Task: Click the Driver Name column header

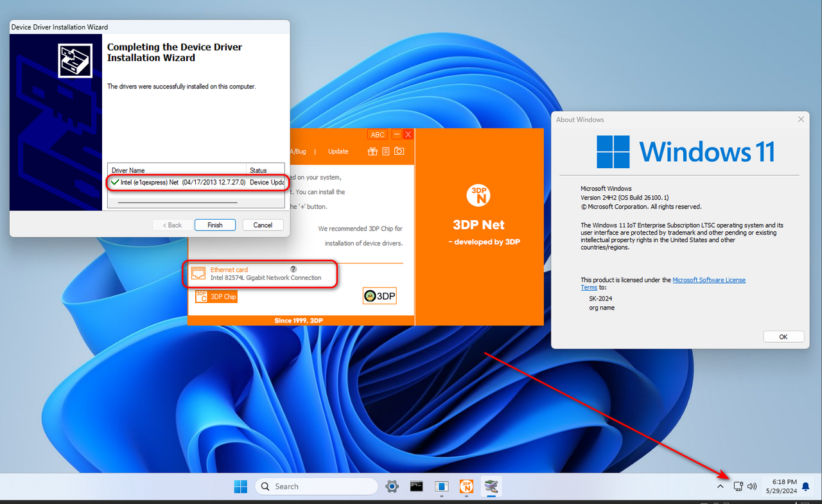Action: click(178, 170)
